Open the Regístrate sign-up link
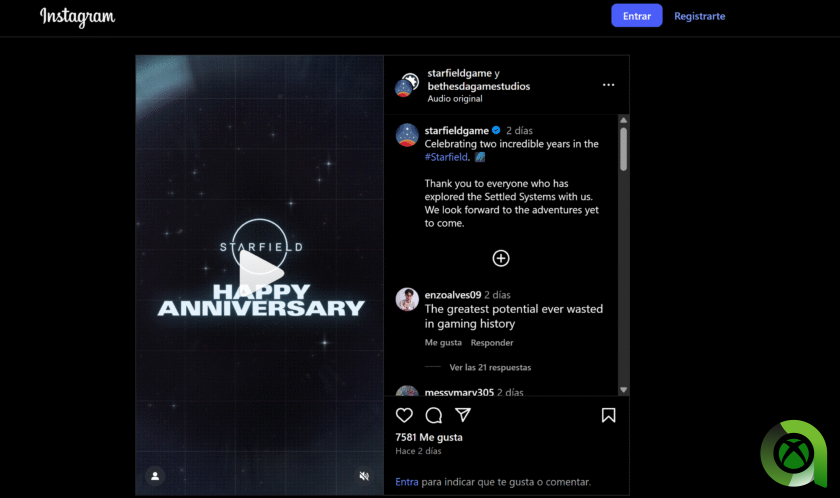This screenshot has height=498, width=840. click(x=699, y=16)
